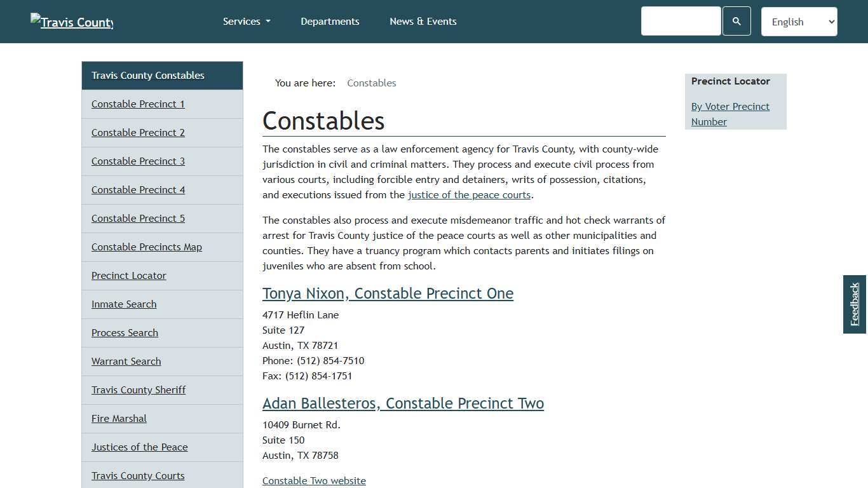The image size is (868, 488).
Task: Open Tonya Nixon, Constable Precinct One page
Action: click(x=388, y=294)
